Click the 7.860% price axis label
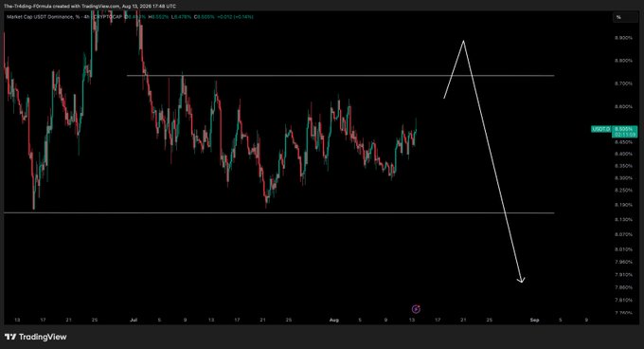The width and height of the screenshot is (644, 349). point(623,287)
